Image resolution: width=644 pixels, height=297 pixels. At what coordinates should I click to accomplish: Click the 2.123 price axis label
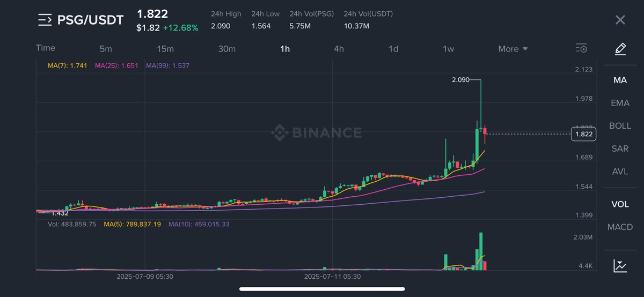point(583,69)
